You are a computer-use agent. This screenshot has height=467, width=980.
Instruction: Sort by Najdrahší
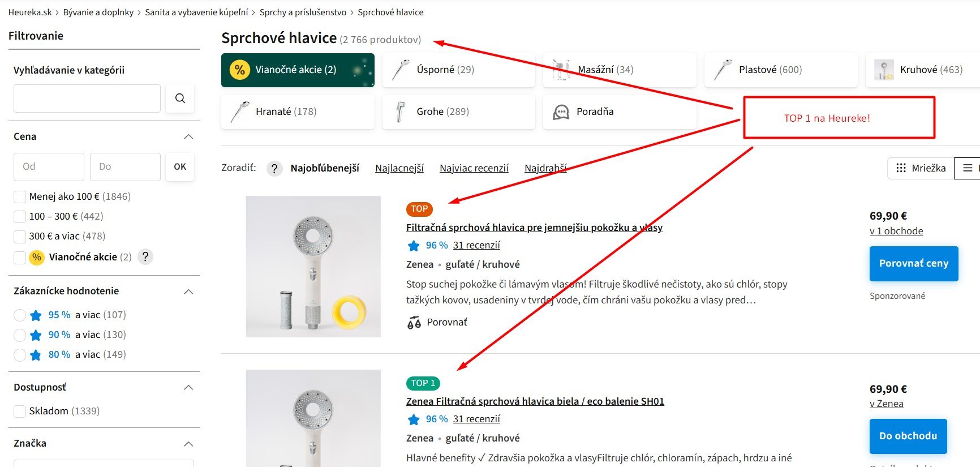[545, 168]
